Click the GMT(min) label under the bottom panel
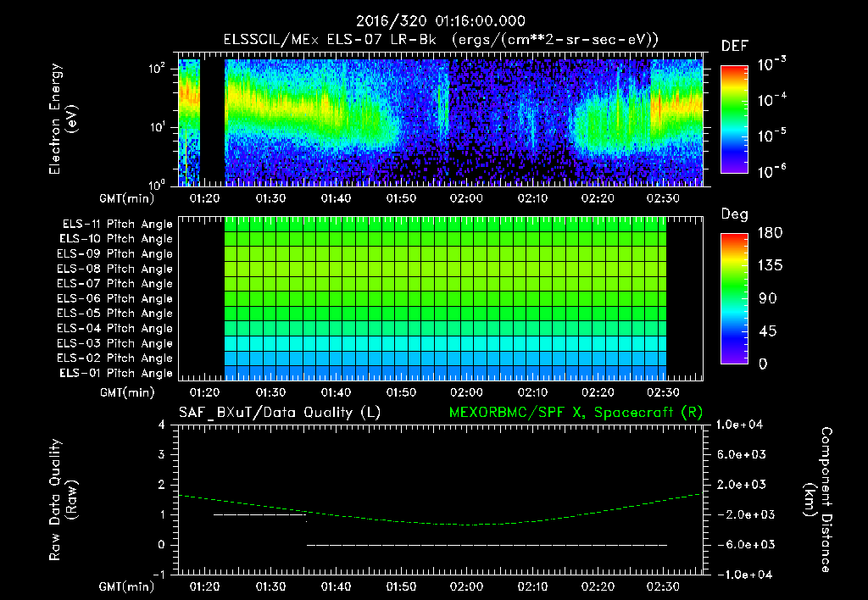 click(x=127, y=586)
